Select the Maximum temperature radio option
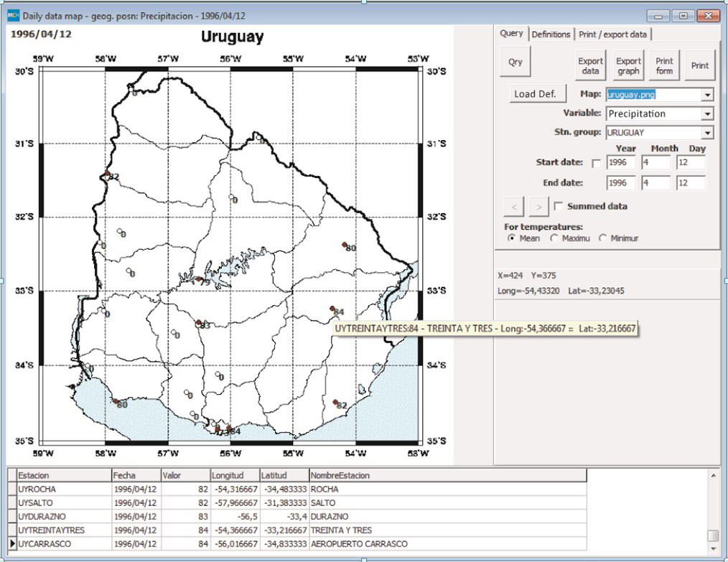 554,238
